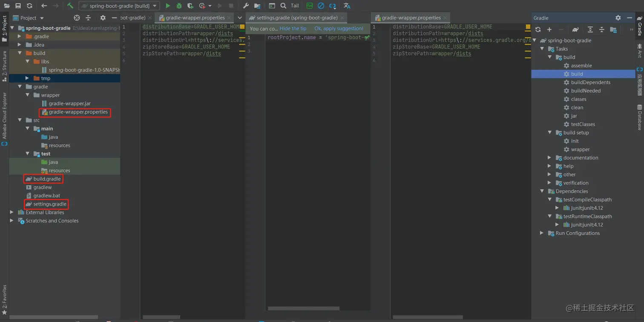This screenshot has width=644, height=322.
Task: Click the Open folder icon in main toolbar
Action: [x=7, y=6]
